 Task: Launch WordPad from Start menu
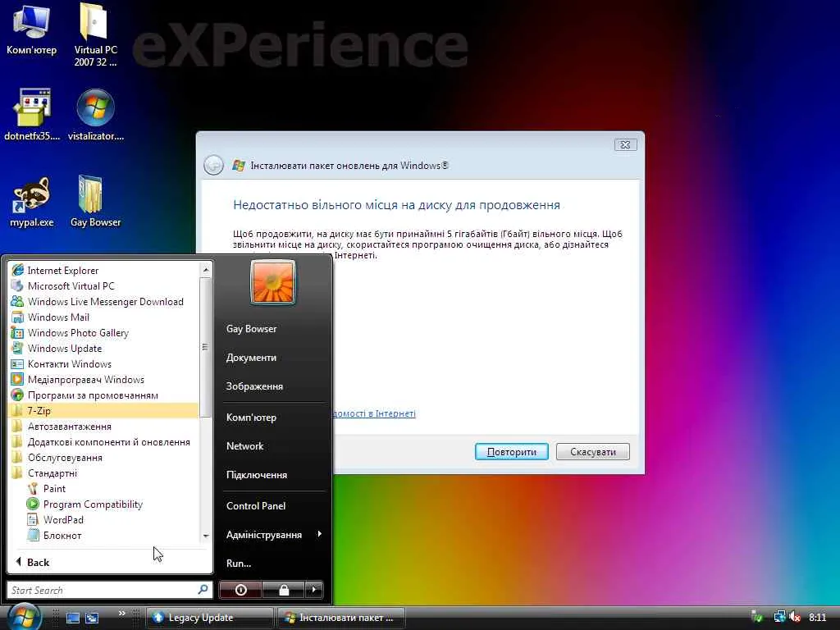click(x=104, y=519)
